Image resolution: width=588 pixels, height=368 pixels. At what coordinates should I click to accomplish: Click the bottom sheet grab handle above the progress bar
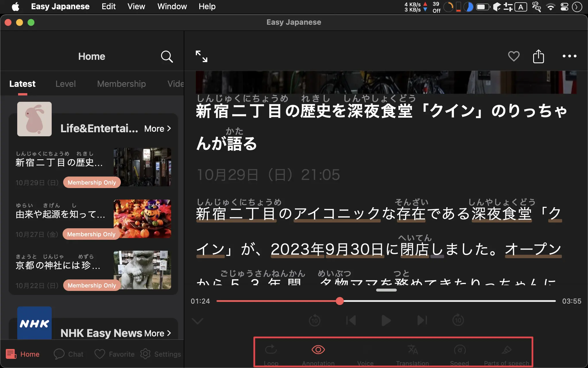(386, 290)
